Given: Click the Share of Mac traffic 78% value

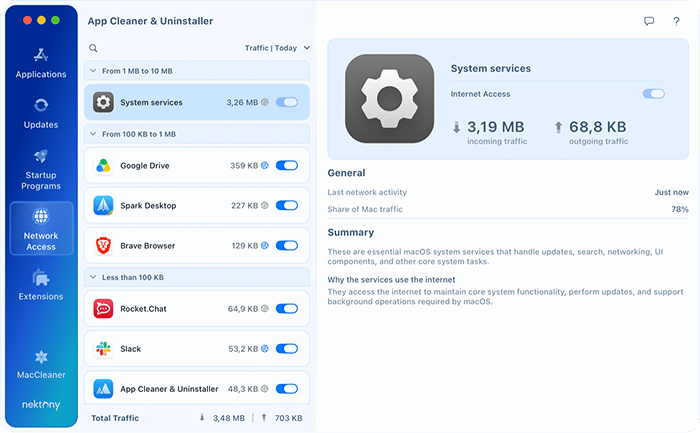Looking at the screenshot, I should [680, 209].
